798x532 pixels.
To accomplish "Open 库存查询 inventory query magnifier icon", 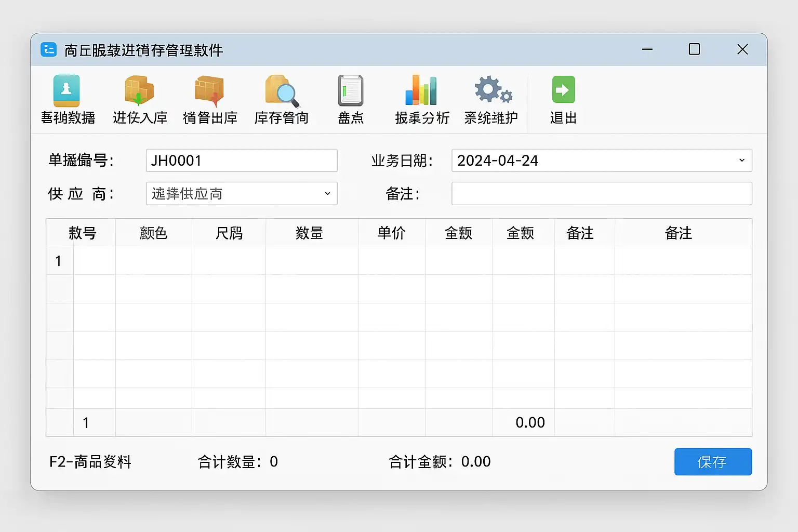I will pos(282,91).
